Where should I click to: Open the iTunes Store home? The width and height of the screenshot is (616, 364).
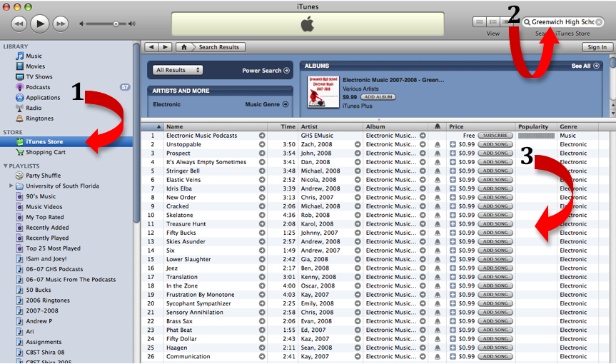(184, 47)
